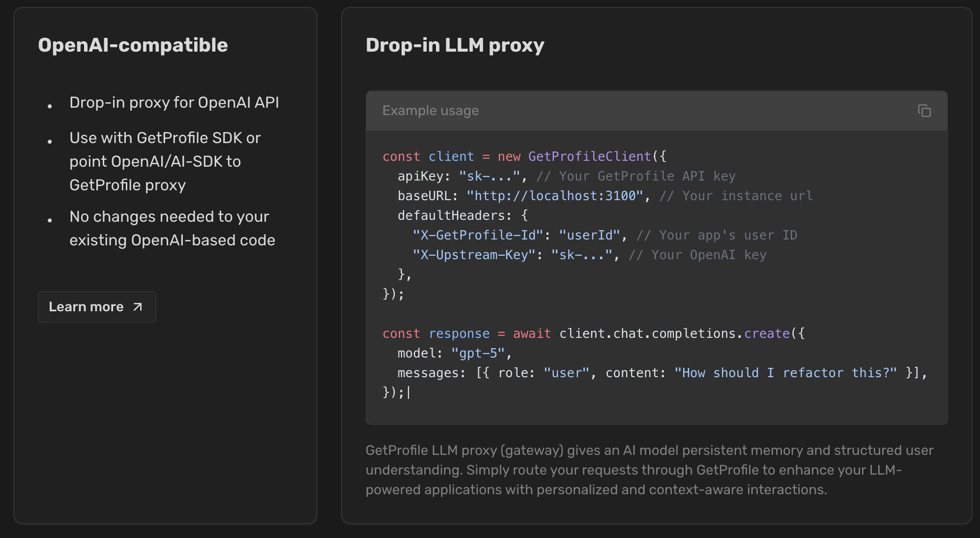Click the copy code icon

click(924, 111)
